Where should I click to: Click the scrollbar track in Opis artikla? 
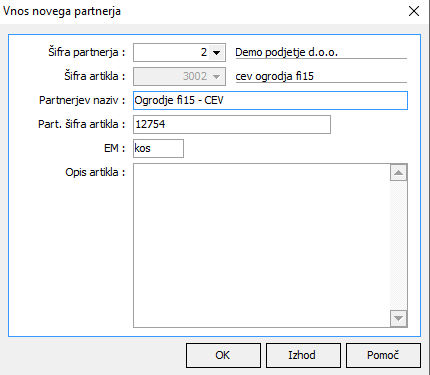tap(399, 246)
